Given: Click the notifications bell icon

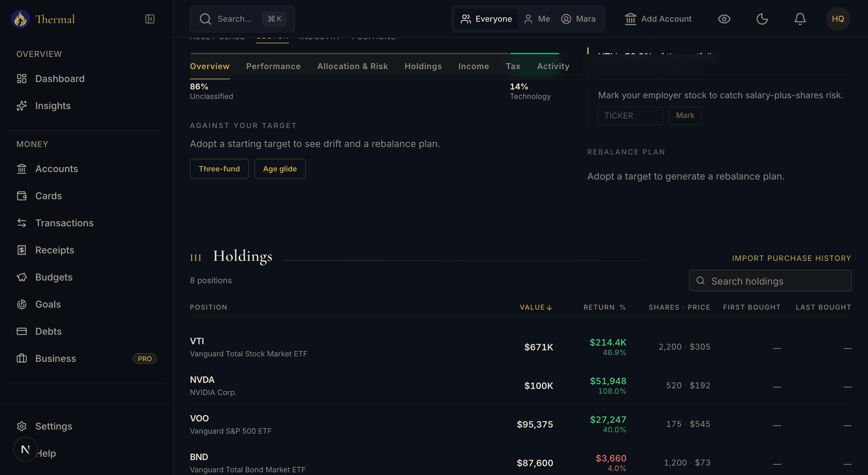Looking at the screenshot, I should point(800,19).
